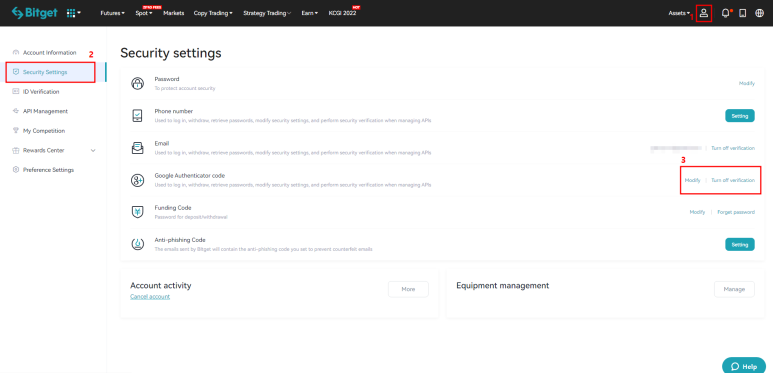Image resolution: width=773 pixels, height=373 pixels.
Task: Select Account Information in sidebar
Action: (49, 53)
